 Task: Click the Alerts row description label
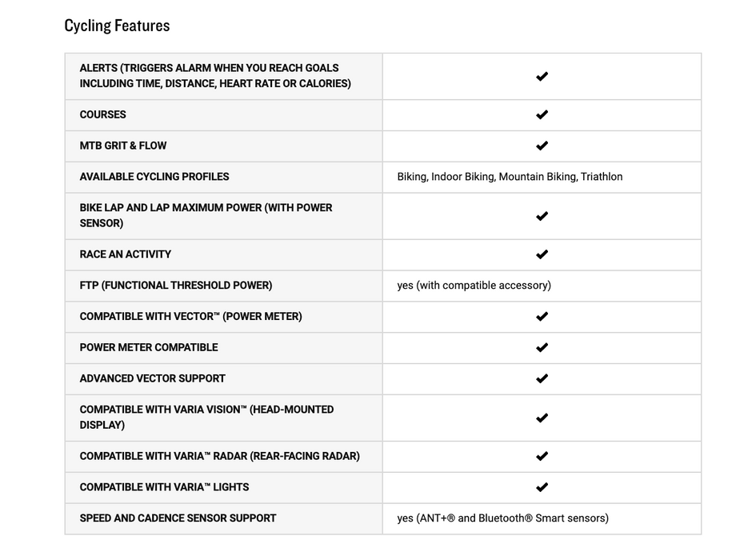tap(215, 76)
